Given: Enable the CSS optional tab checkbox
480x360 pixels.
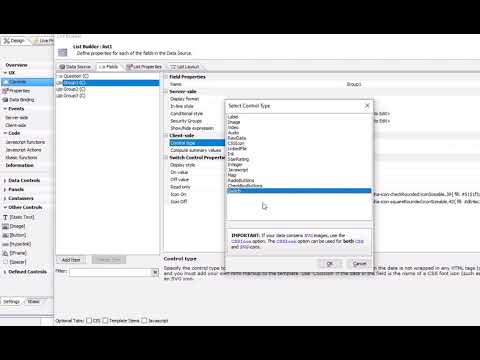Looking at the screenshot, I should 89,321.
